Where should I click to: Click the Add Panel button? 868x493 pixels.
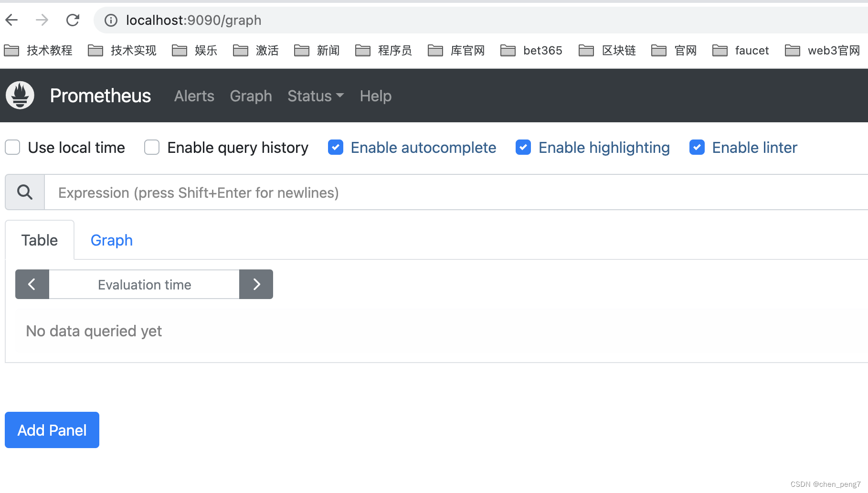click(x=52, y=430)
